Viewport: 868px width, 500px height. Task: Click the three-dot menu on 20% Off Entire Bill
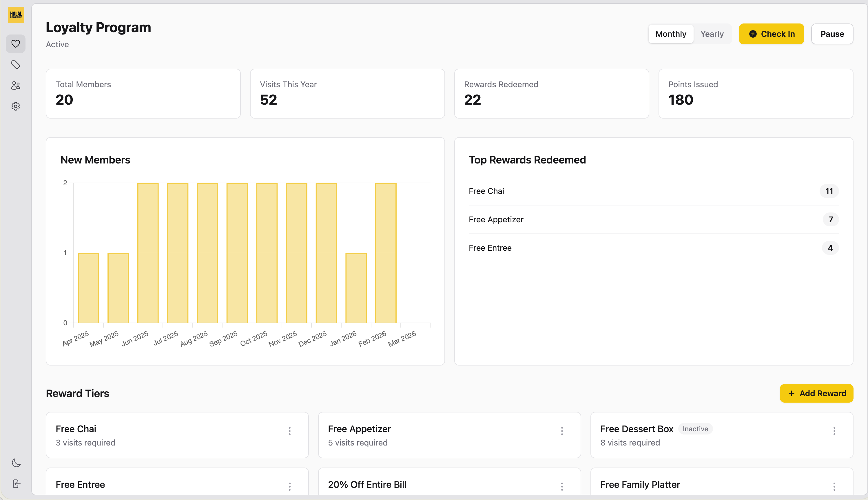click(x=562, y=486)
